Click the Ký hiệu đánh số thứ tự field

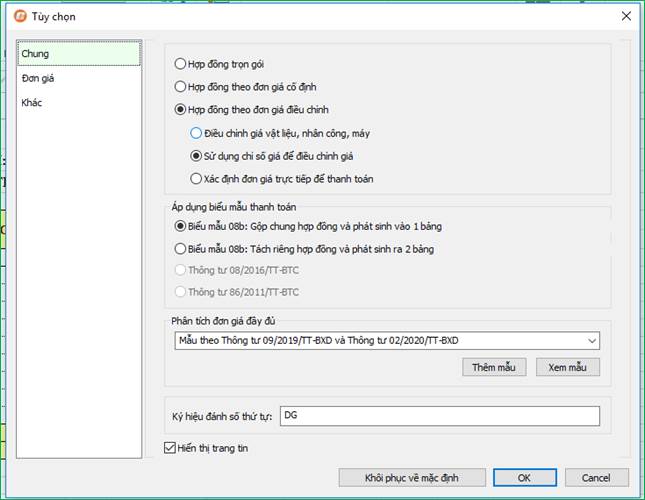click(438, 415)
